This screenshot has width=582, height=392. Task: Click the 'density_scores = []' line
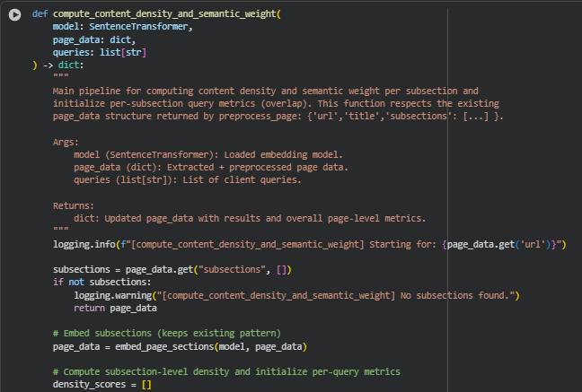(x=101, y=384)
